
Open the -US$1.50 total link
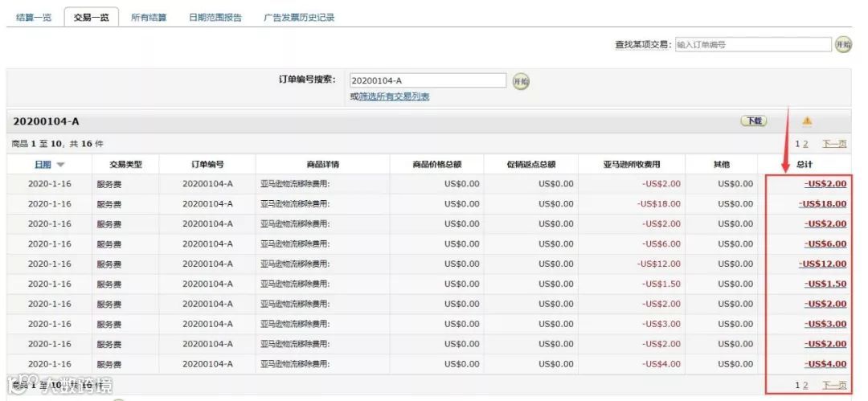point(825,284)
